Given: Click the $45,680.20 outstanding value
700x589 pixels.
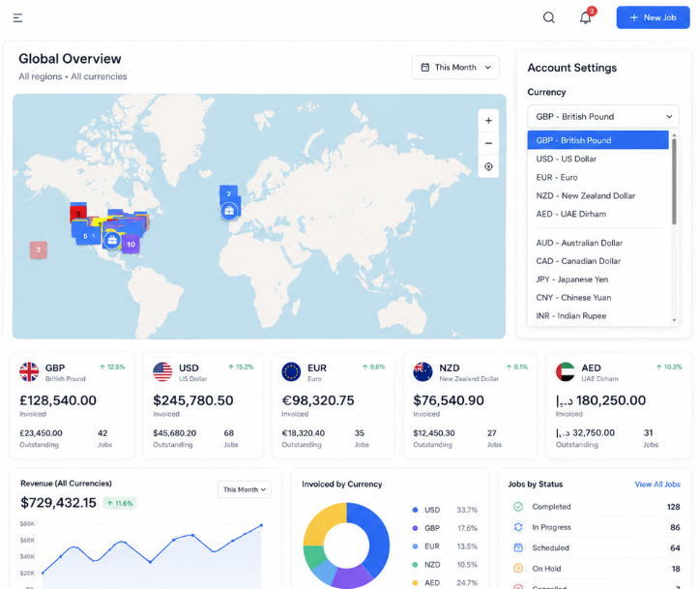Looking at the screenshot, I should click(x=175, y=433).
